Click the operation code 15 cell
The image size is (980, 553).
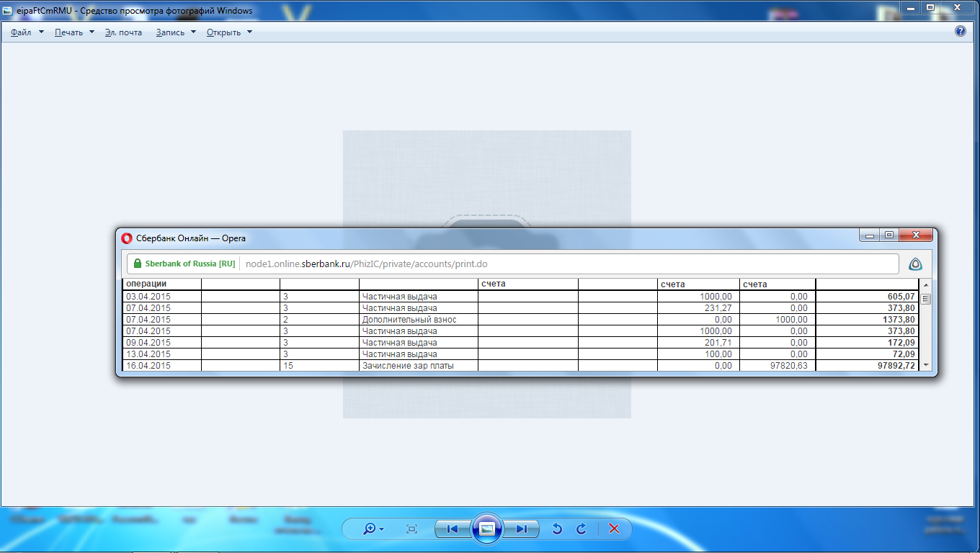(x=319, y=366)
